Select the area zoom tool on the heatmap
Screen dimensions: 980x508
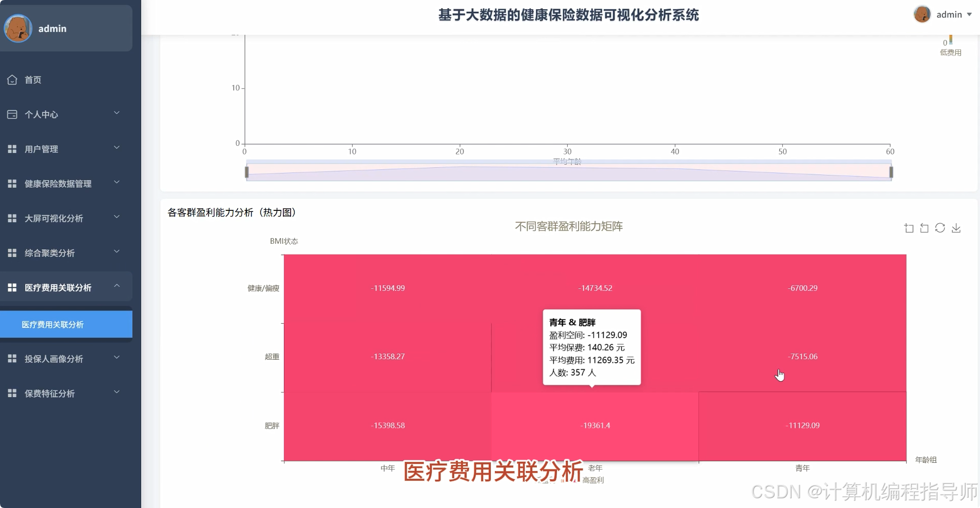point(909,228)
